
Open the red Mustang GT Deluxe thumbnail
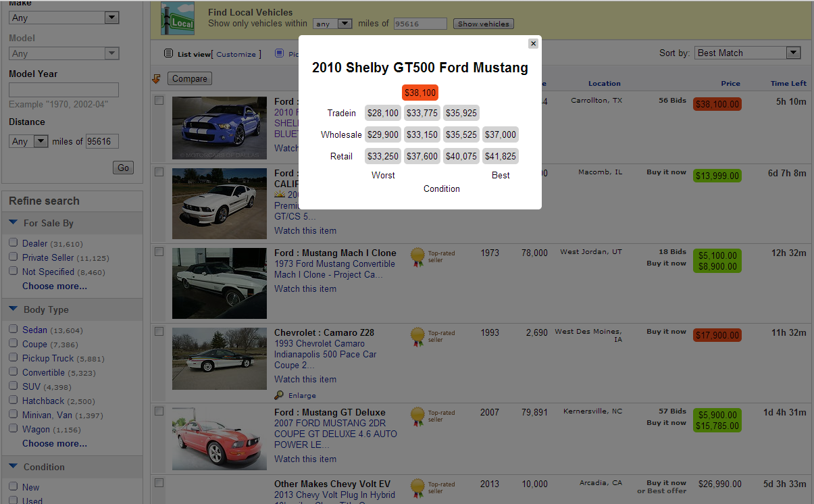point(220,438)
